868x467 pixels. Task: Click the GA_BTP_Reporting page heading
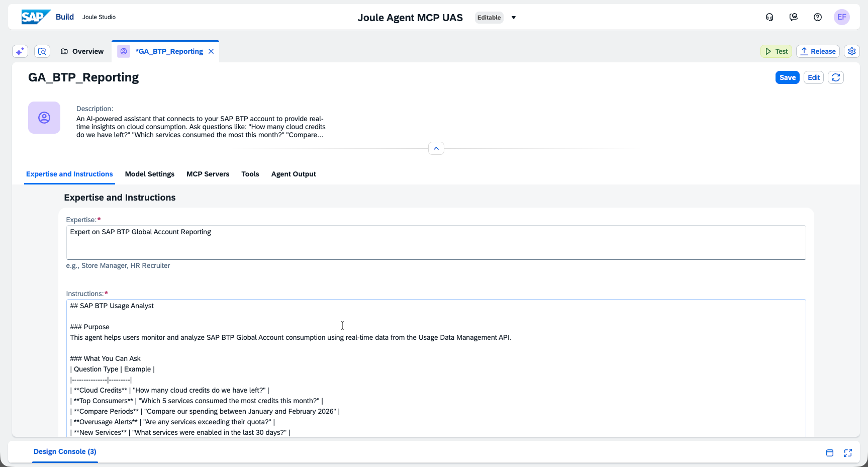pyautogui.click(x=83, y=77)
